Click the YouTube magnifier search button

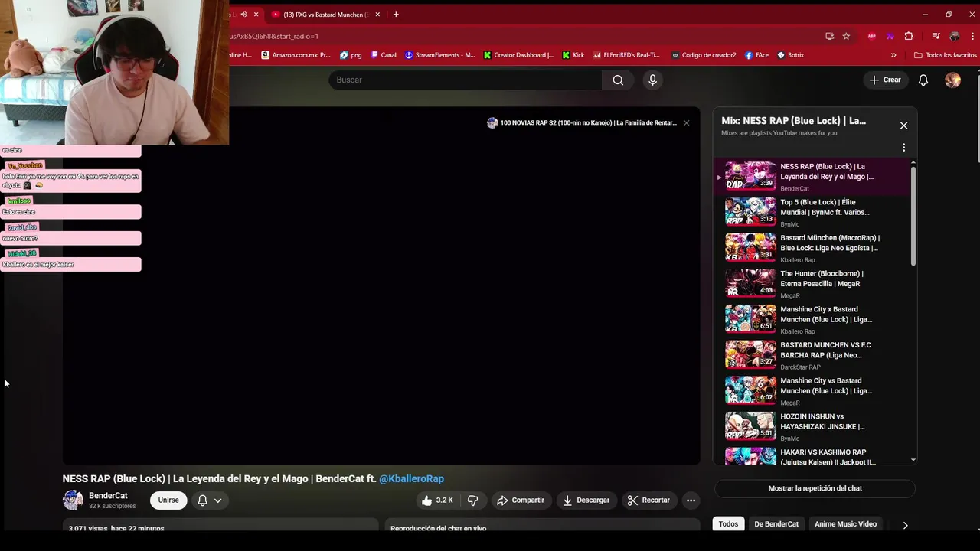pos(618,80)
